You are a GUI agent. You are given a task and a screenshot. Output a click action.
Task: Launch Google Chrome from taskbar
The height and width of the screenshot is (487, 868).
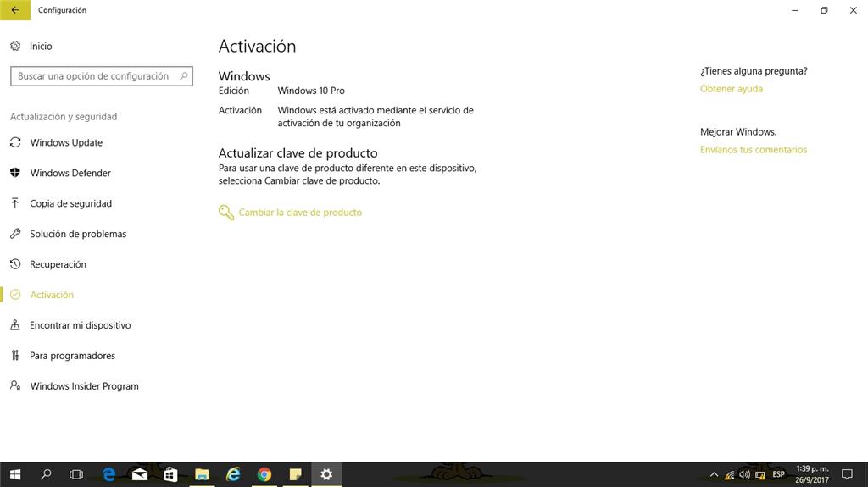[264, 474]
